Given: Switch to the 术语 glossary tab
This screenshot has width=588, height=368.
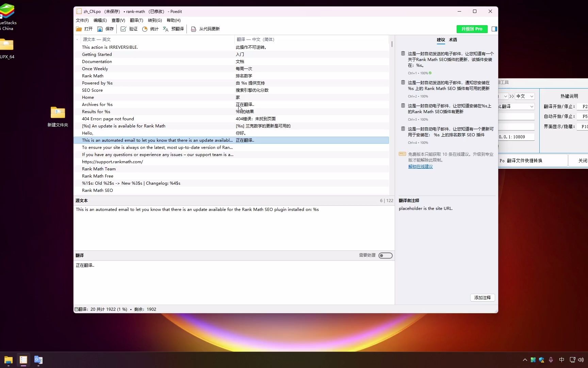Looking at the screenshot, I should tap(453, 40).
